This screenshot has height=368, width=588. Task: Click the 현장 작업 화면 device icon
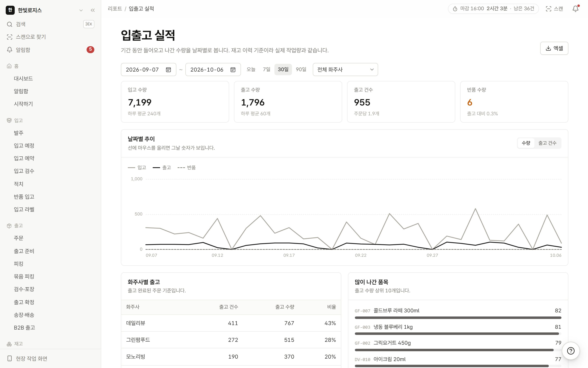9,358
